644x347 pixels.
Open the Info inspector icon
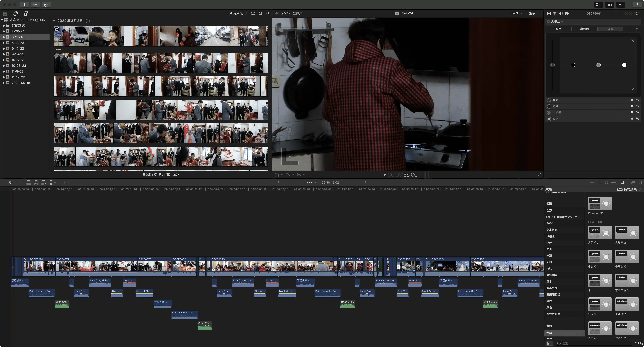pyautogui.click(x=567, y=13)
